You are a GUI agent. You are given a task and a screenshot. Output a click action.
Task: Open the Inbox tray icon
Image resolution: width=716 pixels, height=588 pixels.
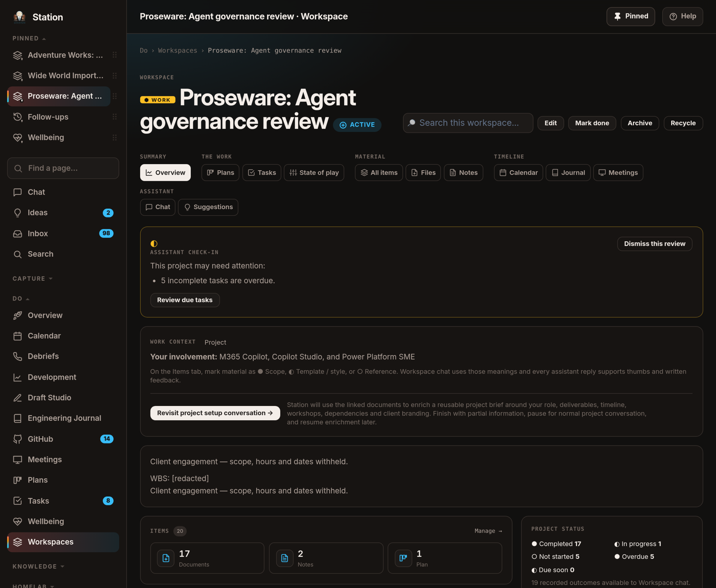(63, 233)
